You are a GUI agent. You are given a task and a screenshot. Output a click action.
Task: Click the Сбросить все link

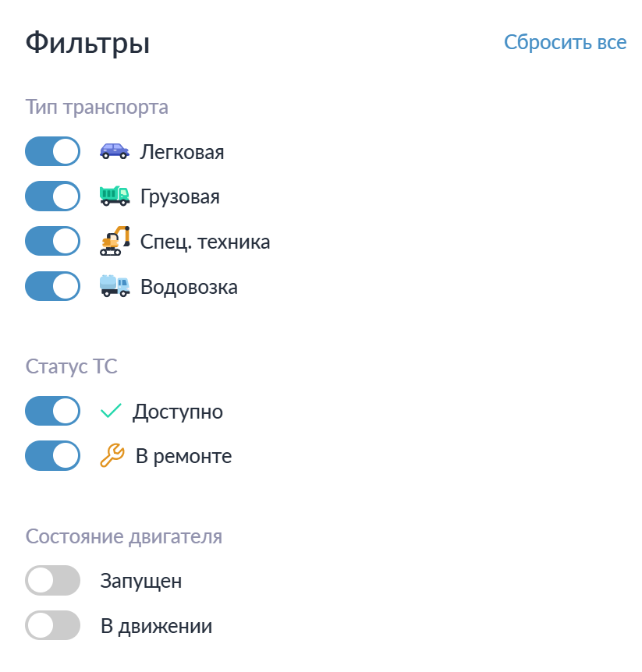[565, 42]
